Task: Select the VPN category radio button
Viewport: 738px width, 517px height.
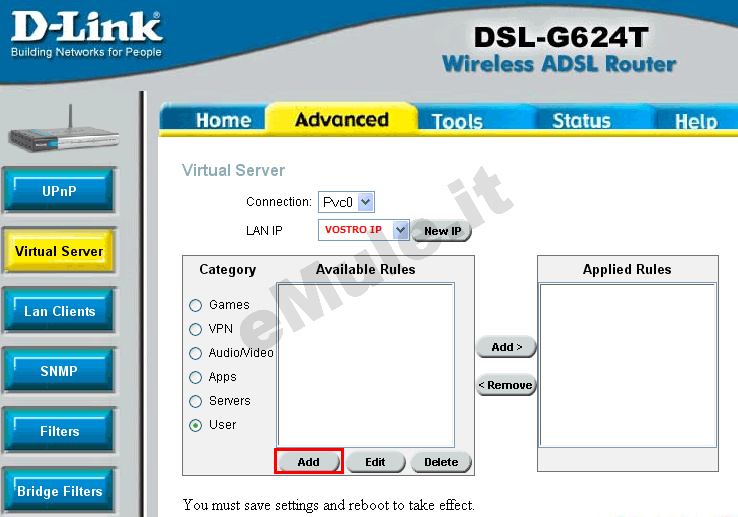Action: [x=195, y=329]
